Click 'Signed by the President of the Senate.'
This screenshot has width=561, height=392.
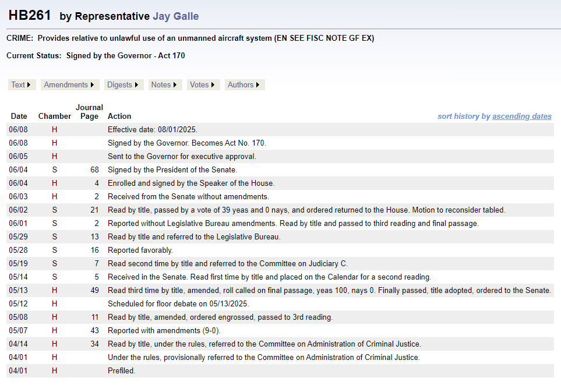click(172, 170)
